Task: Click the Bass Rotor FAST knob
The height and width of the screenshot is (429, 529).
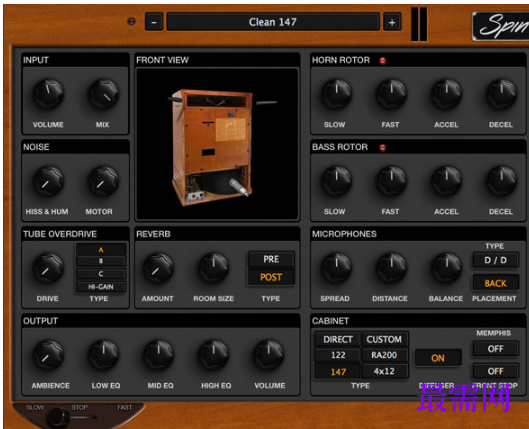Action: 391,180
